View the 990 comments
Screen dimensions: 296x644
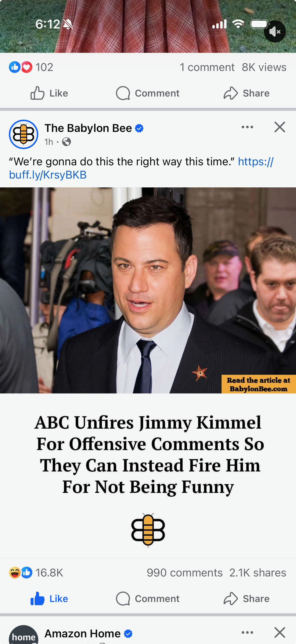[185, 573]
